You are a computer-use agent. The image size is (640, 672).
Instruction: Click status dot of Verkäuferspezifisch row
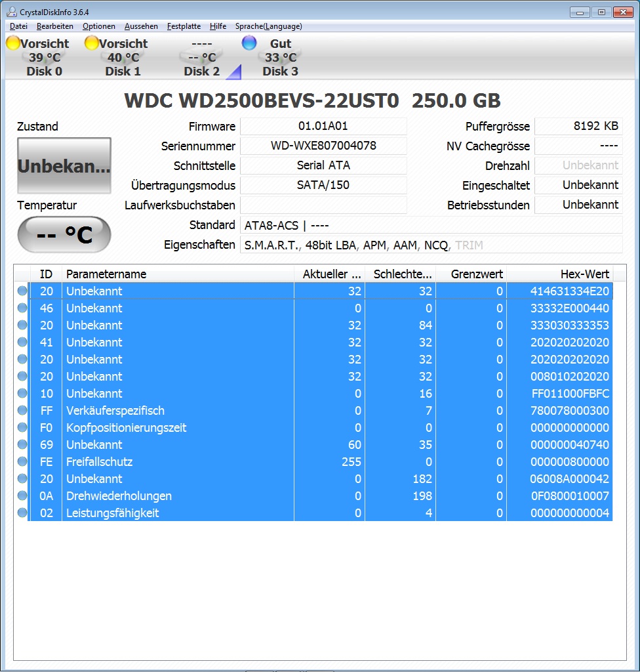22,411
